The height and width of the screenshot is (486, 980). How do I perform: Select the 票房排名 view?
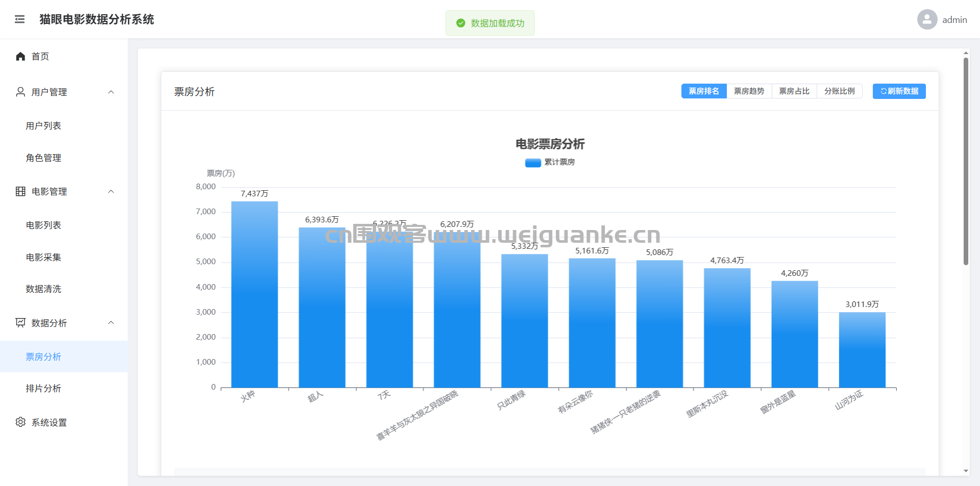point(704,91)
